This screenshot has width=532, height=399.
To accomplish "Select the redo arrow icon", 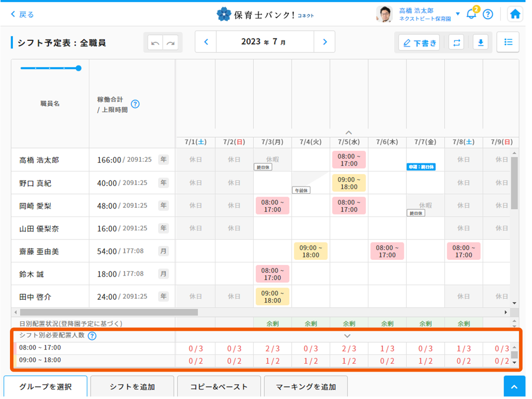I will click(170, 43).
